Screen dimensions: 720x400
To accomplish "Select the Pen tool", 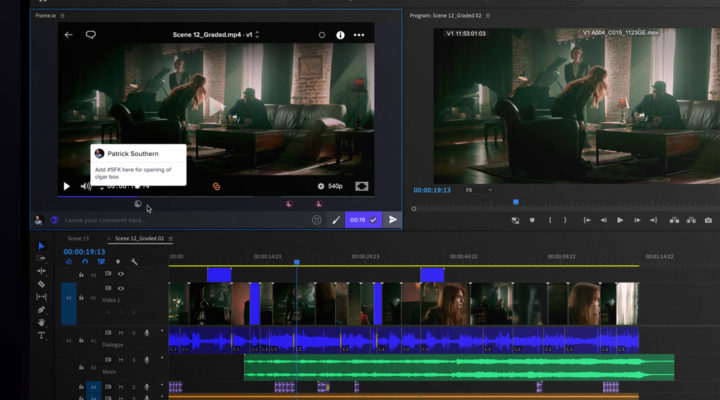I will coord(41,310).
